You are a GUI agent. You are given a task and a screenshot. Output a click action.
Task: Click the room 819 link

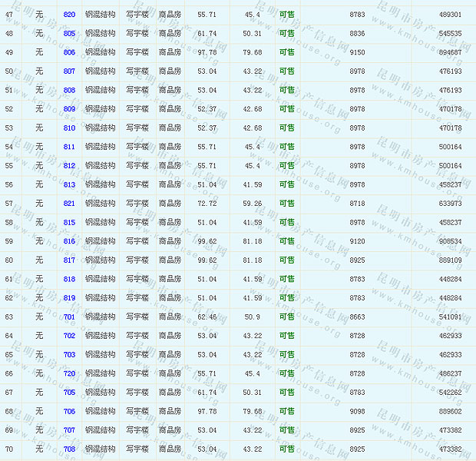[69, 298]
